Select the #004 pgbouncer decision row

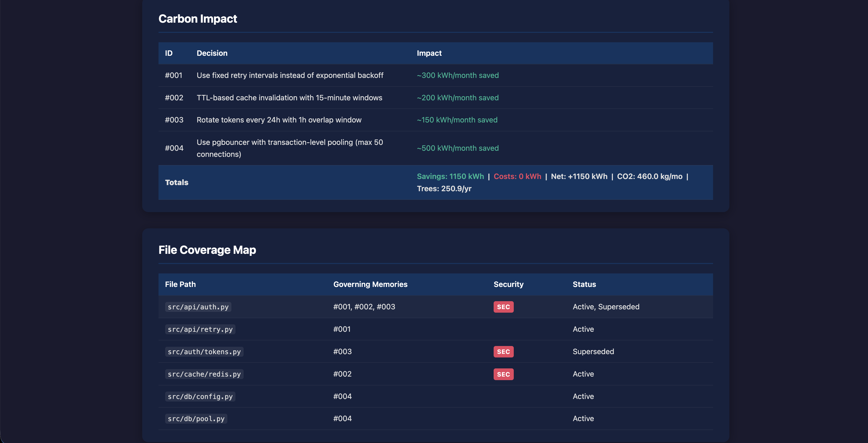tap(290, 148)
